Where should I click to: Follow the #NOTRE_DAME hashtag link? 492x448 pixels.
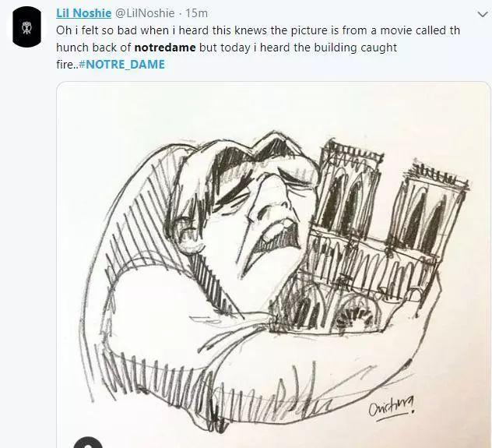121,65
